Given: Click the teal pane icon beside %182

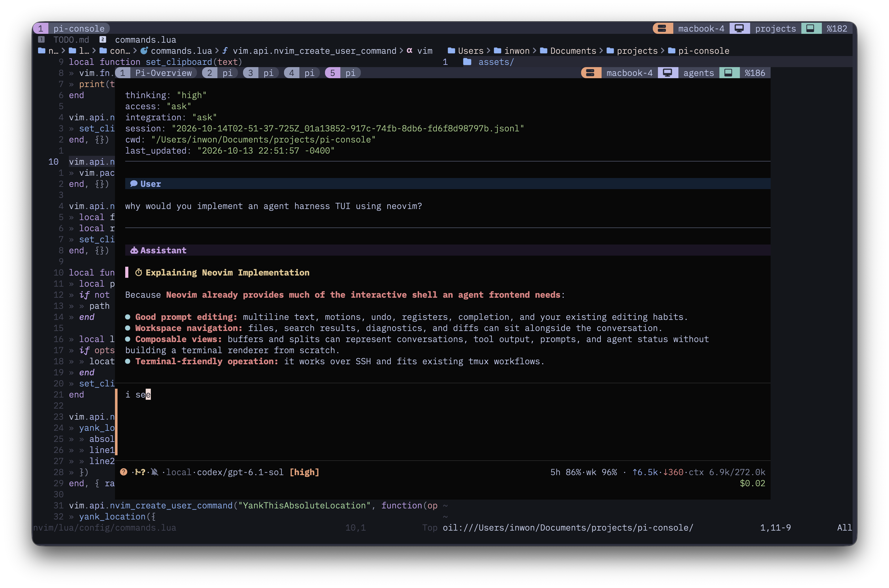Looking at the screenshot, I should (x=810, y=28).
